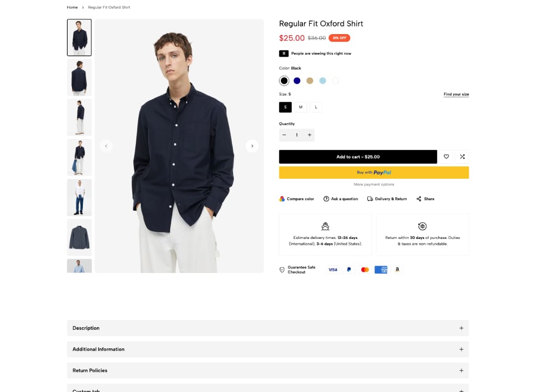Viewport: 536px width, 392px height.
Task: Choose size S option
Action: pos(285,107)
